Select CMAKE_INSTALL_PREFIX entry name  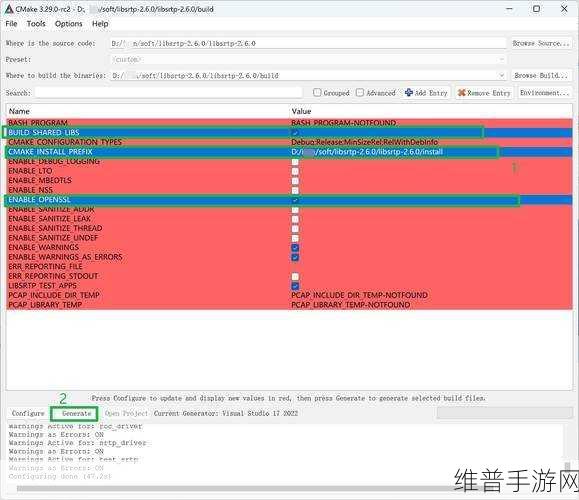point(50,152)
